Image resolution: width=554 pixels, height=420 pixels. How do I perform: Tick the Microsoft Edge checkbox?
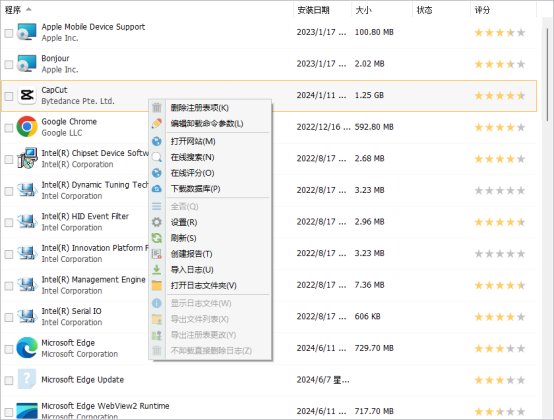pos(9,349)
